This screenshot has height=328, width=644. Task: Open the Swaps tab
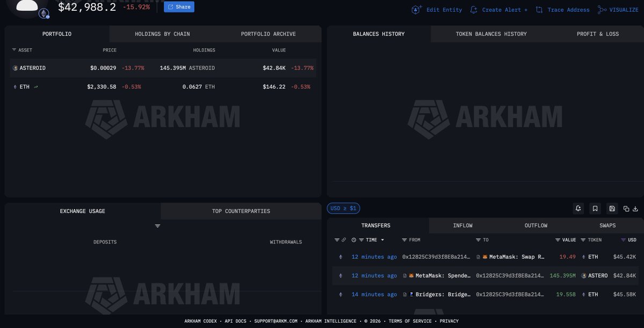point(608,226)
